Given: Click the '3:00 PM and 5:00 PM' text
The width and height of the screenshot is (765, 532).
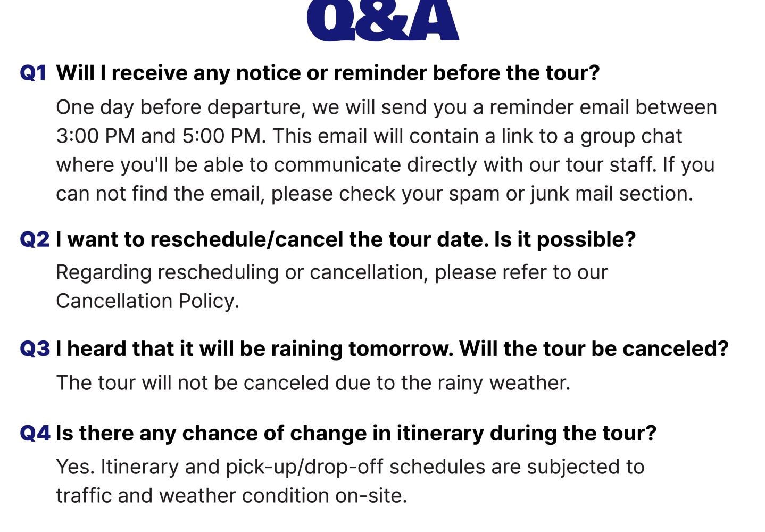Looking at the screenshot, I should click(x=160, y=136).
